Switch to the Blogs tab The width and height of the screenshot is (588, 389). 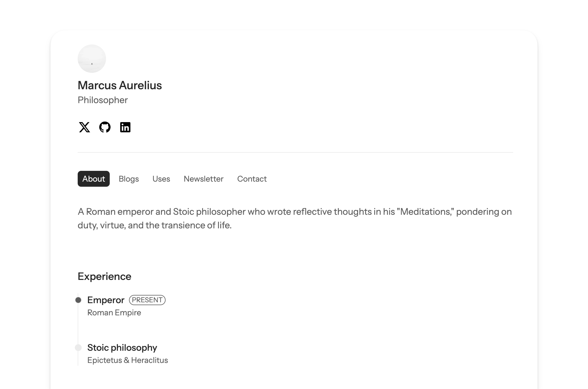pos(129,179)
